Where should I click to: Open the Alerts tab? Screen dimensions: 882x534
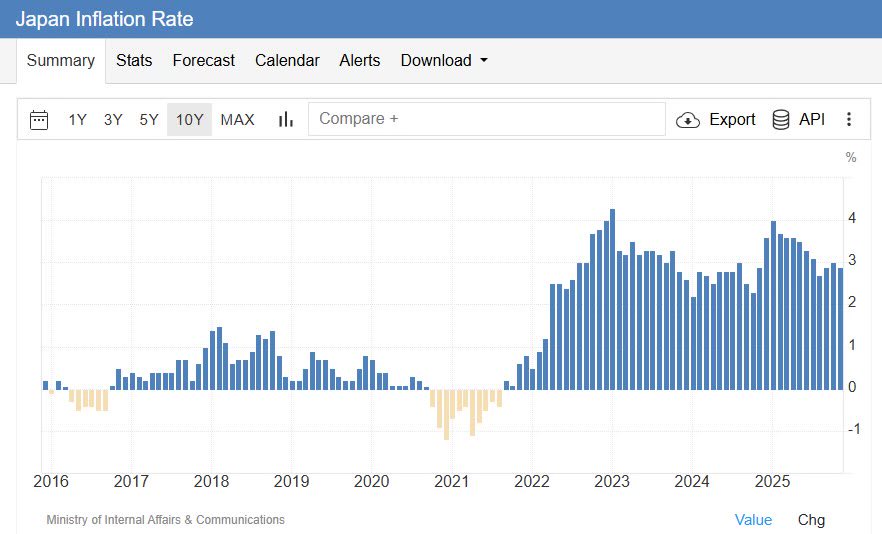[359, 60]
